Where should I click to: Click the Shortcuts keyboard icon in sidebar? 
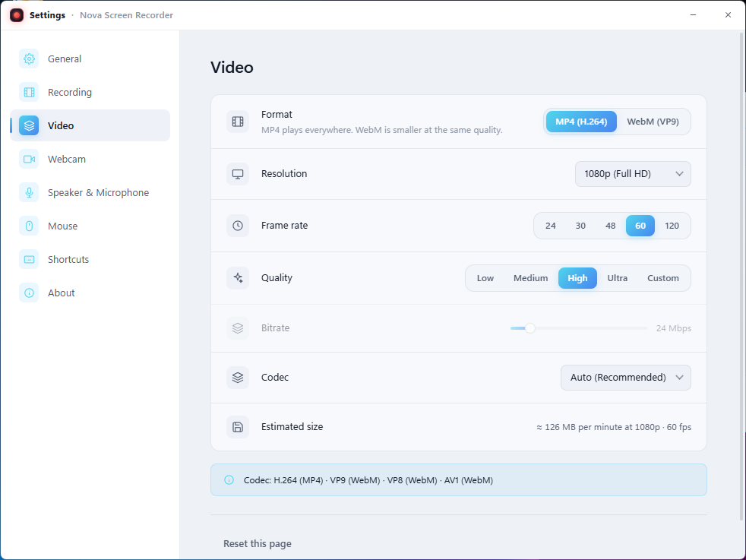click(29, 259)
